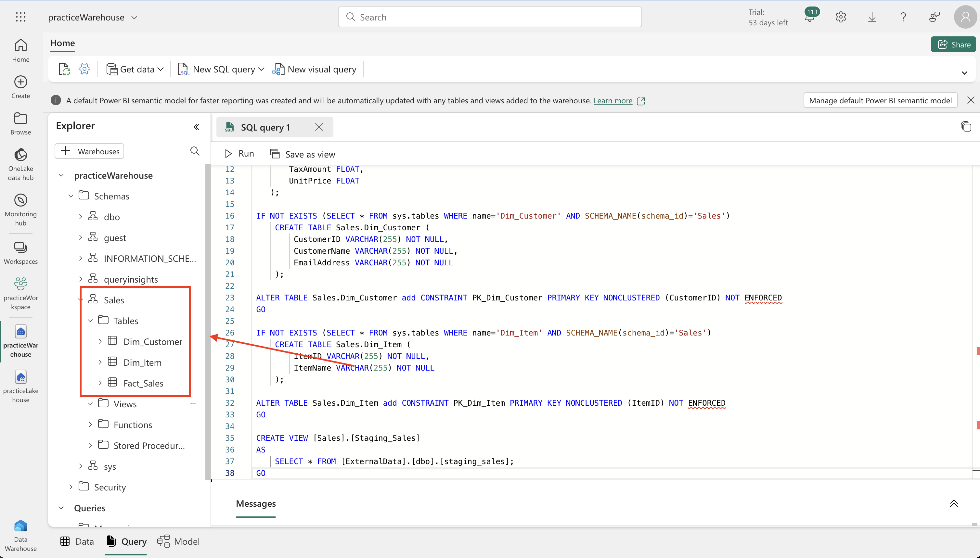The width and height of the screenshot is (980, 558).
Task: Open the Get data dropdown
Action: (135, 70)
